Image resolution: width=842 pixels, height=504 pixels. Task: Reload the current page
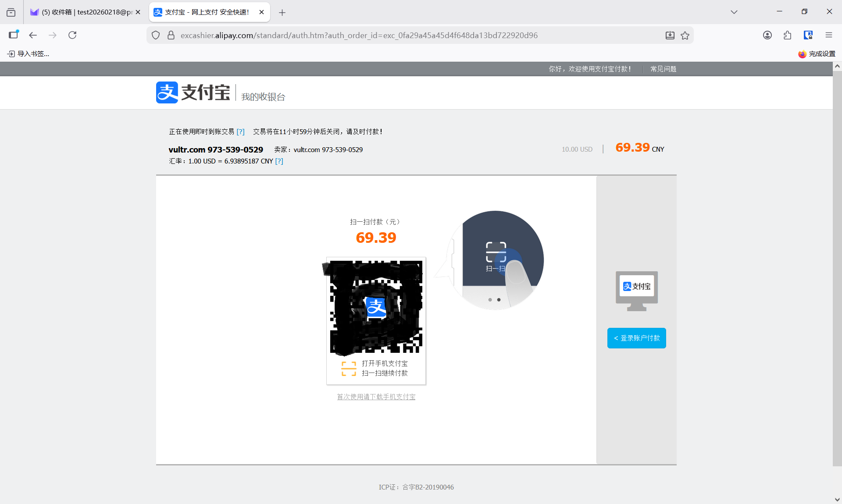[x=72, y=35]
